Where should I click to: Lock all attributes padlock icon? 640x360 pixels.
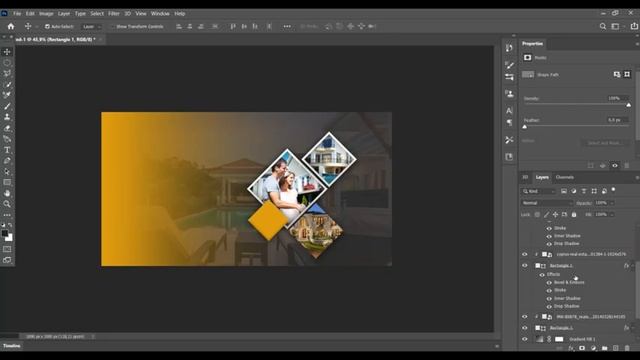click(x=574, y=214)
